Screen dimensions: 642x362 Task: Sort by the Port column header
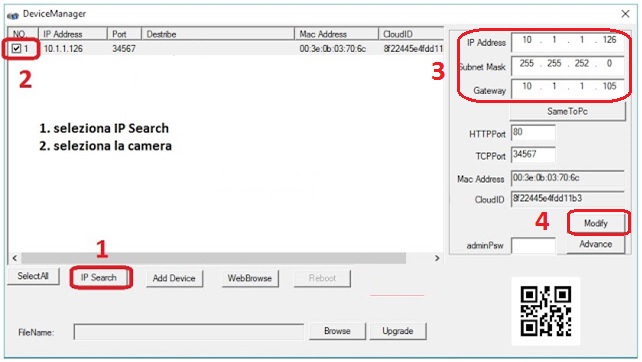(x=124, y=34)
